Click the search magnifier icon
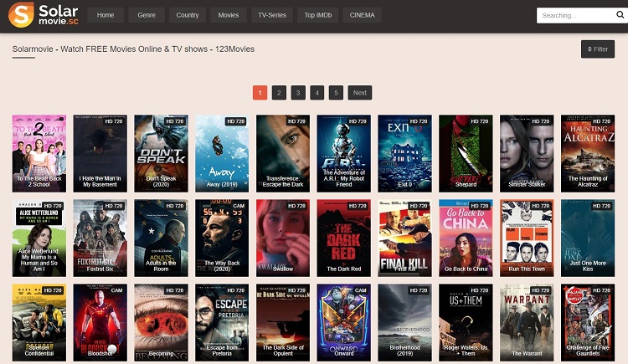 [620, 15]
